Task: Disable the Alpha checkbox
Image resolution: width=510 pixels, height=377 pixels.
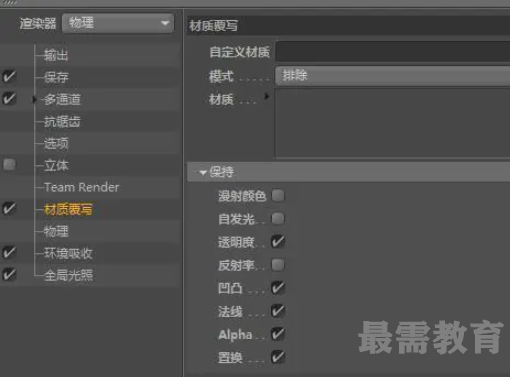Action: coord(278,334)
